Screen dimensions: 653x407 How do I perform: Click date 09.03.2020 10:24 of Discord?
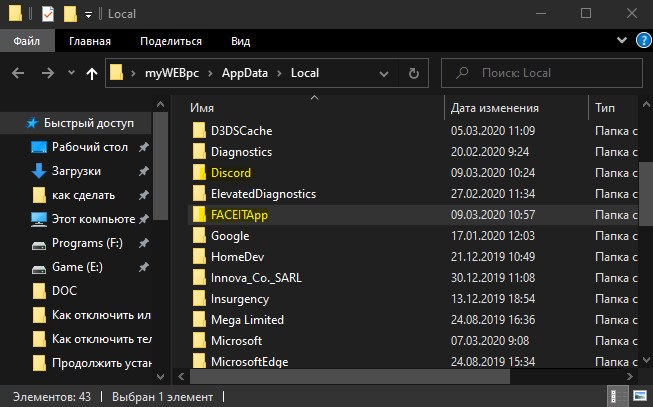[493, 172]
